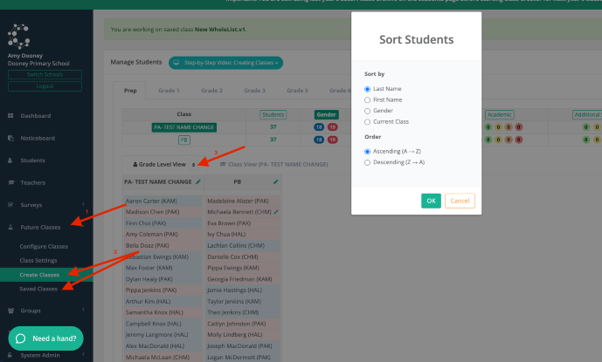Click the Surveys checkbox icon
The image size is (602, 362).
[10, 205]
